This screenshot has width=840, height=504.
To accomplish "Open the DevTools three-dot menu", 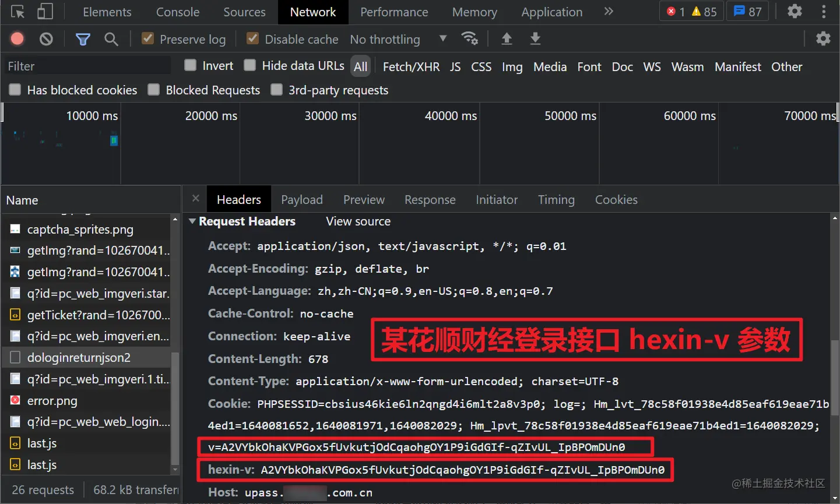I will pyautogui.click(x=824, y=11).
